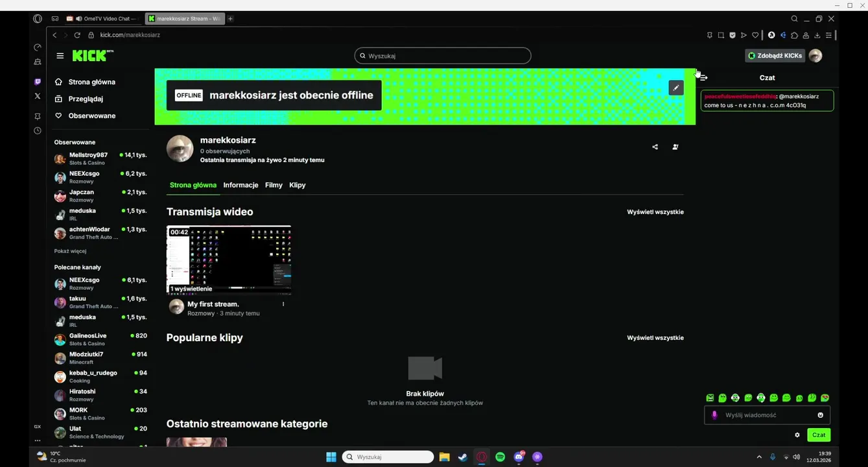868x467 pixels.
Task: Expand followed list with Pokaż więcej
Action: [70, 251]
